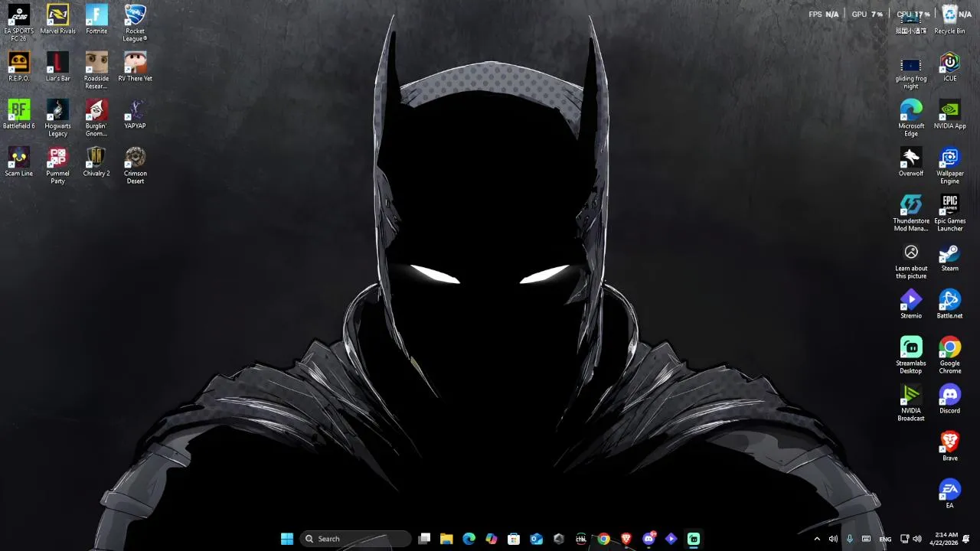Select the Battlefield 6 desktop shortcut
The image size is (980, 551).
[18, 115]
